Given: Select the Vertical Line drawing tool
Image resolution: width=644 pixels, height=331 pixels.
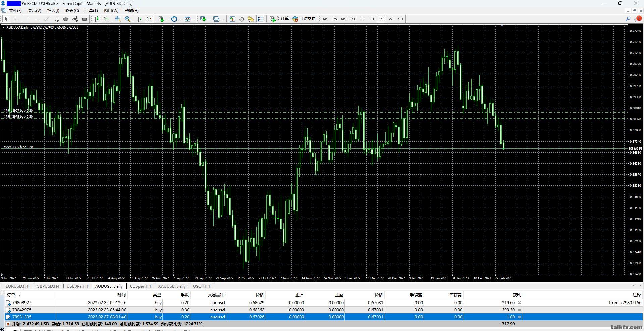Looking at the screenshot, I should 28,19.
